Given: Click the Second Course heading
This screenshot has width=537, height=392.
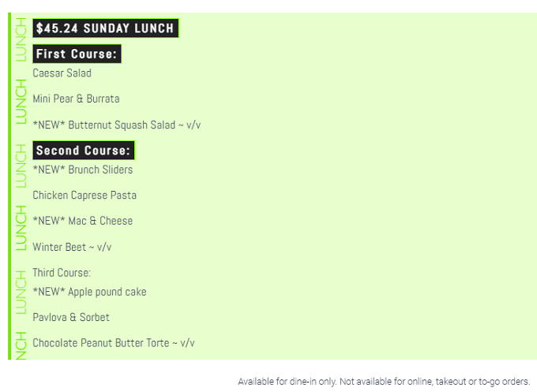Looking at the screenshot, I should 84,151.
